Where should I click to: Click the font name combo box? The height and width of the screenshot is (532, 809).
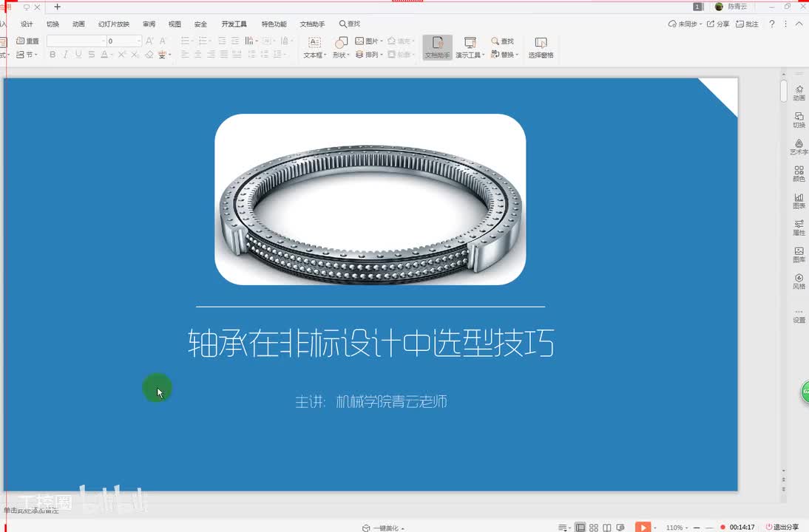(x=76, y=41)
